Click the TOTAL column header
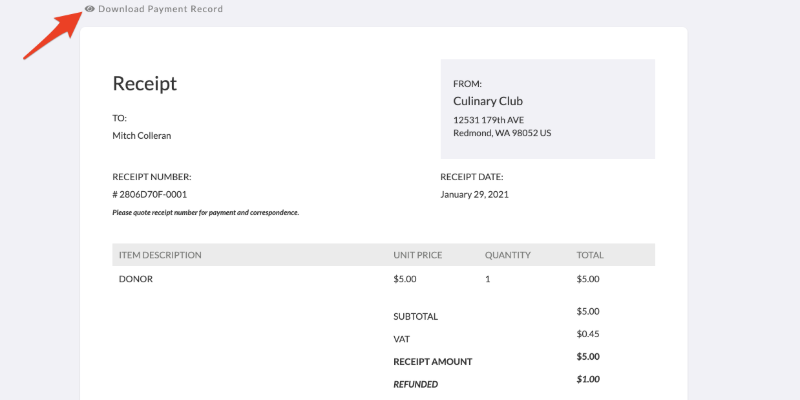 590,255
